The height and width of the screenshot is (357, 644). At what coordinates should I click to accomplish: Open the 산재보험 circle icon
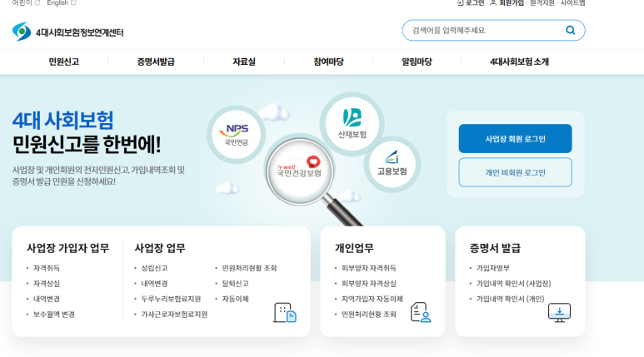352,123
